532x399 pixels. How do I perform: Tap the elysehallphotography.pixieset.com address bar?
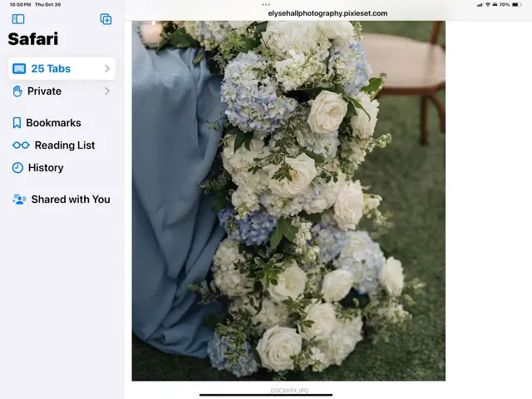pos(328,13)
